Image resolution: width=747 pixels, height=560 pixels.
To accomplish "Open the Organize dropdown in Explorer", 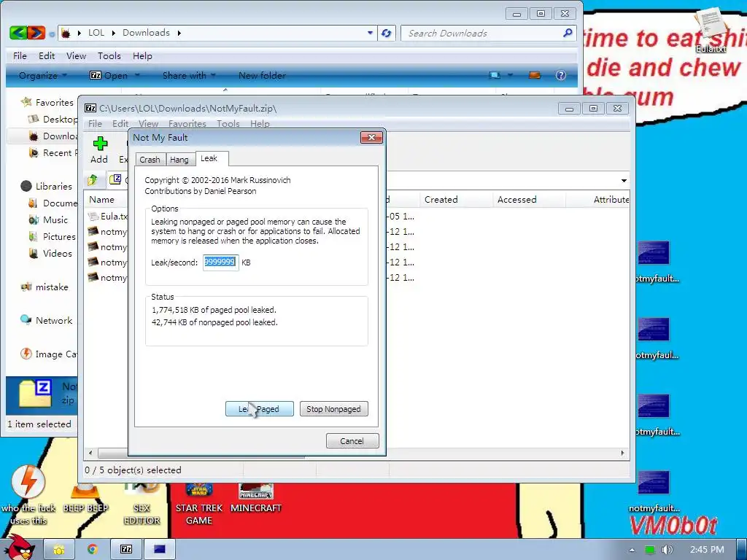I will 43,75.
